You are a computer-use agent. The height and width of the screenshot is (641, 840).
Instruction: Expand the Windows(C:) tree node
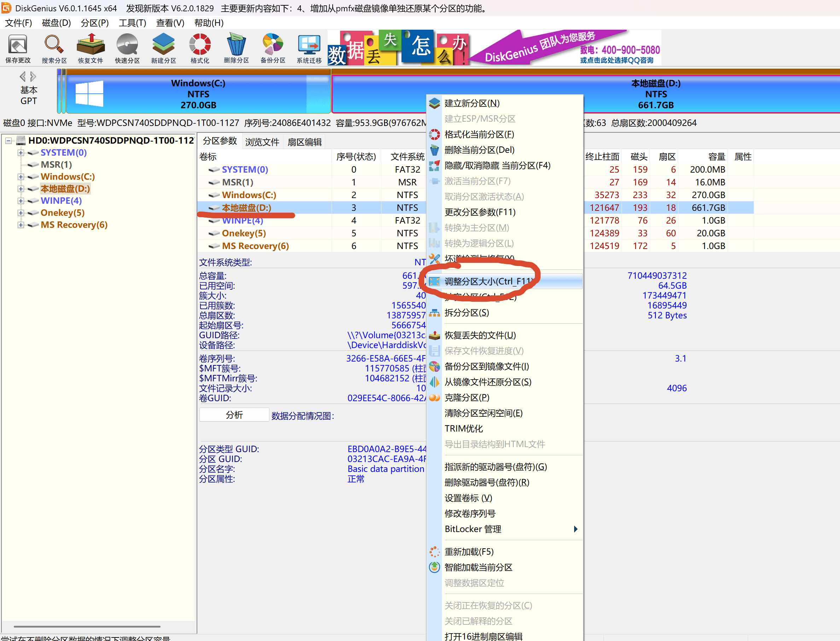point(21,177)
